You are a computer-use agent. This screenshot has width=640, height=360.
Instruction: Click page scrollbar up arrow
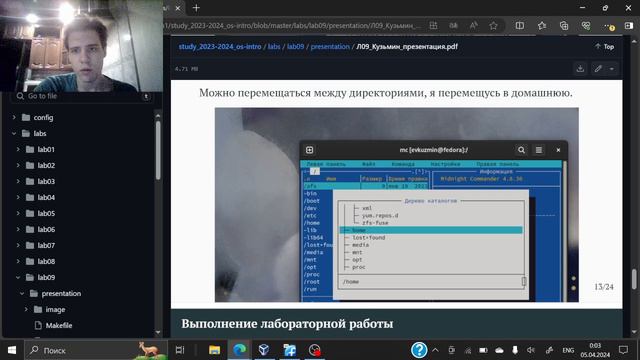coord(634,41)
